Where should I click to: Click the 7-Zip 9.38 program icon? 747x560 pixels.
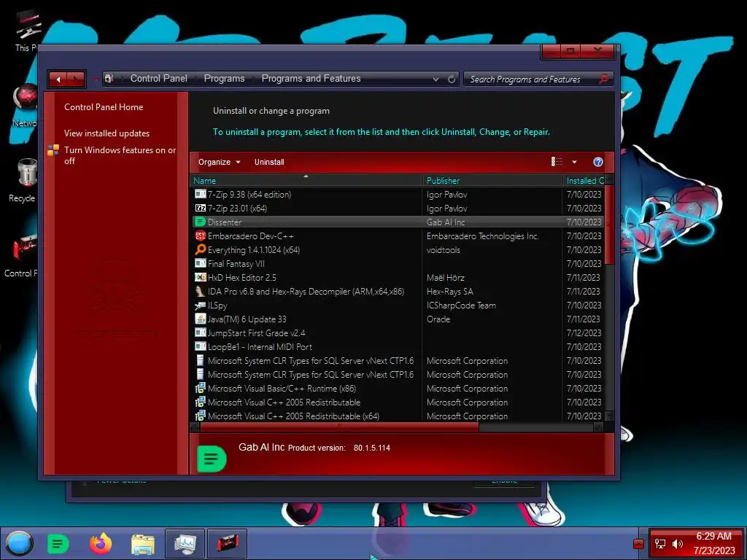tap(200, 194)
